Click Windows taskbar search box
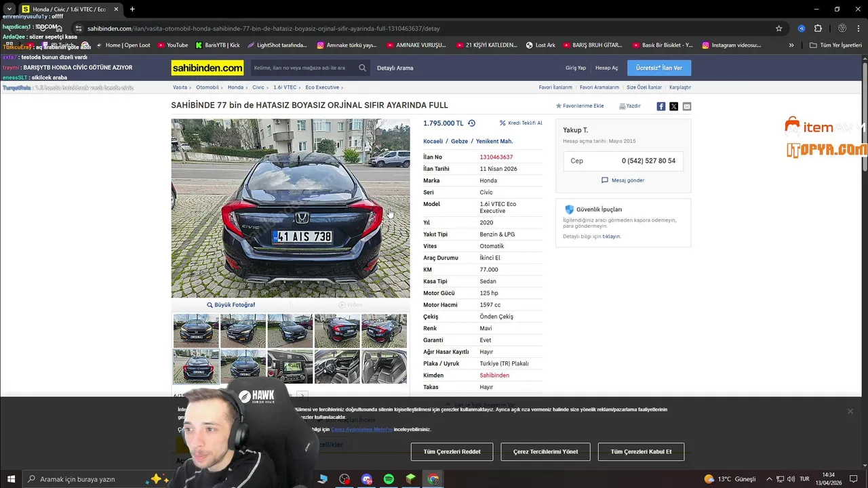This screenshot has height=488, width=868. click(98, 479)
